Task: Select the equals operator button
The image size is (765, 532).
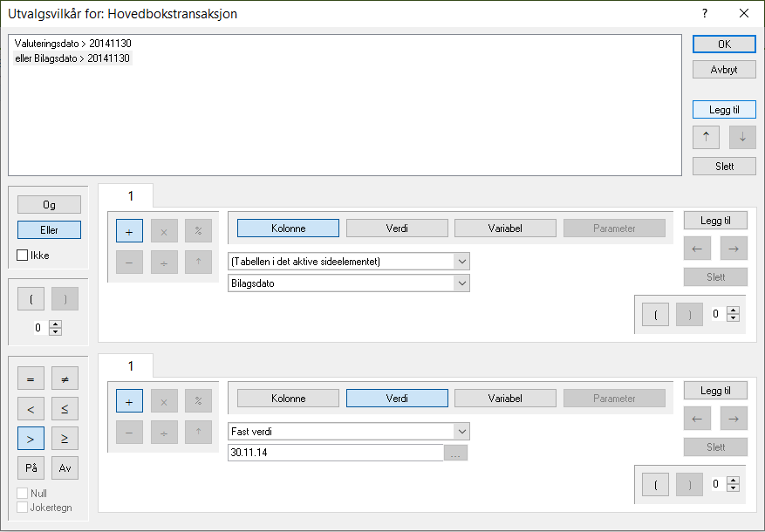Action: [31, 379]
